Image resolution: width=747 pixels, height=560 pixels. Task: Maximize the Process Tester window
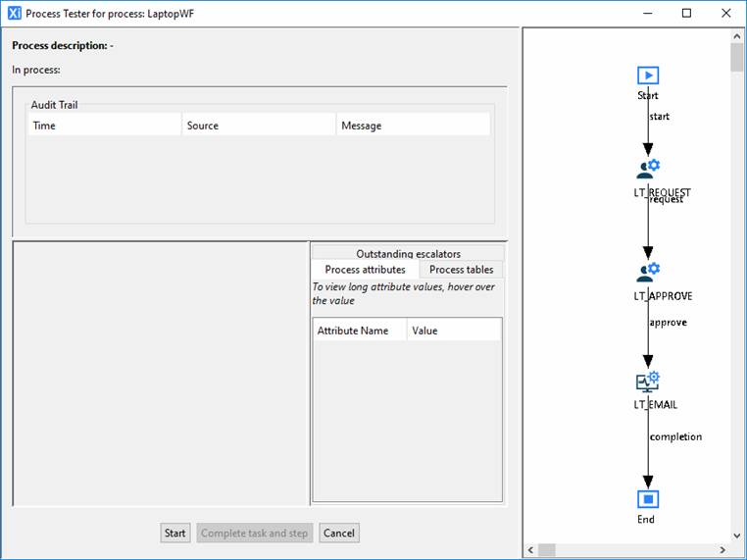(686, 13)
